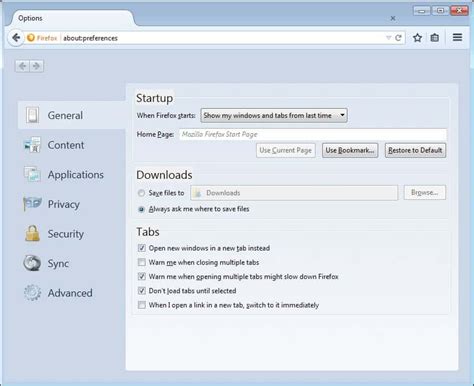Click the Options tab title
Screen dimensions: 474x386
[30, 18]
